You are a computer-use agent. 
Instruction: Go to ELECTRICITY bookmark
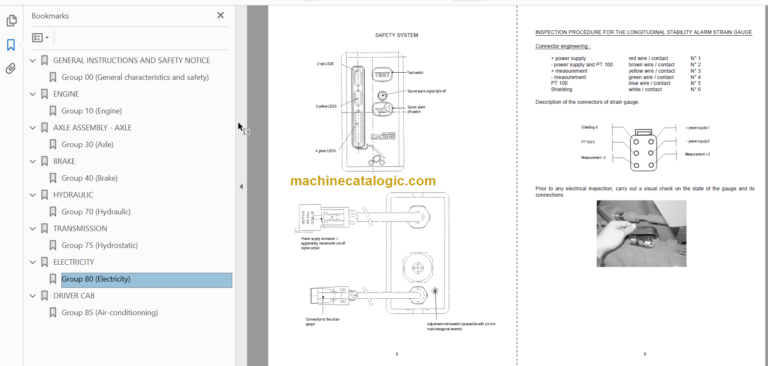[x=73, y=262]
